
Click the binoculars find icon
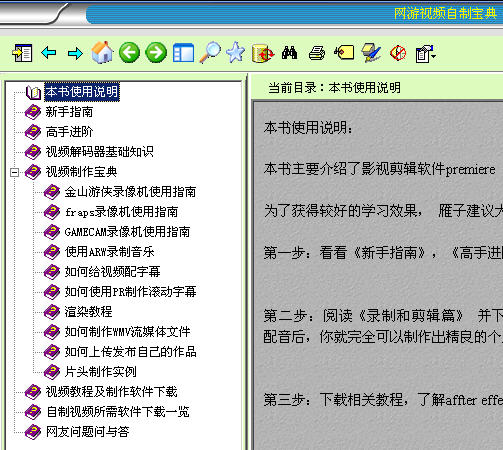[289, 53]
